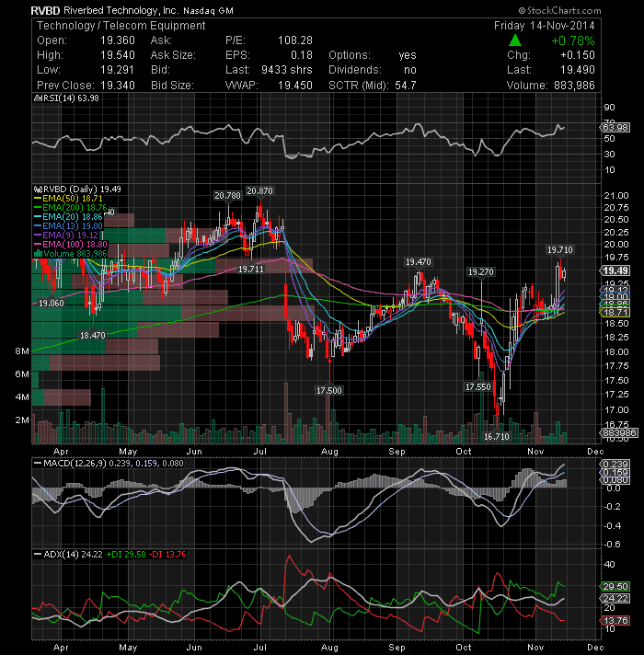
Task: Click the Chg value +0.150
Action: 578,55
